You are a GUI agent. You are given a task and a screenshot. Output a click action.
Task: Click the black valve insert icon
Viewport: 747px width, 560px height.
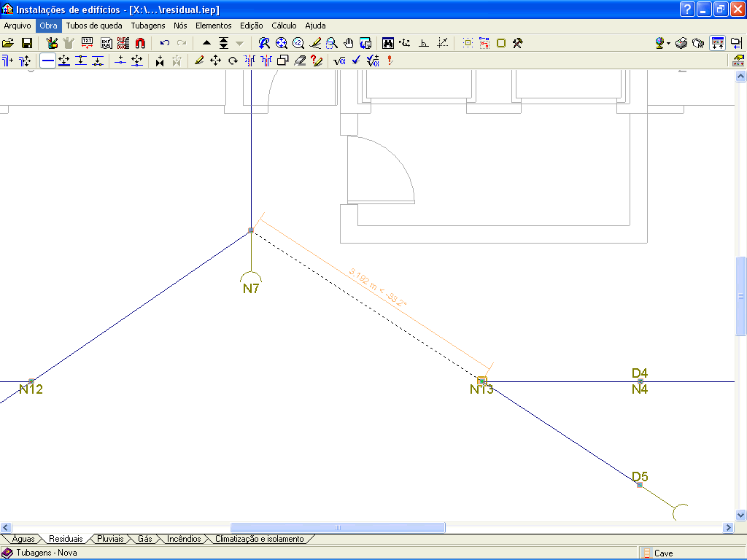160,61
